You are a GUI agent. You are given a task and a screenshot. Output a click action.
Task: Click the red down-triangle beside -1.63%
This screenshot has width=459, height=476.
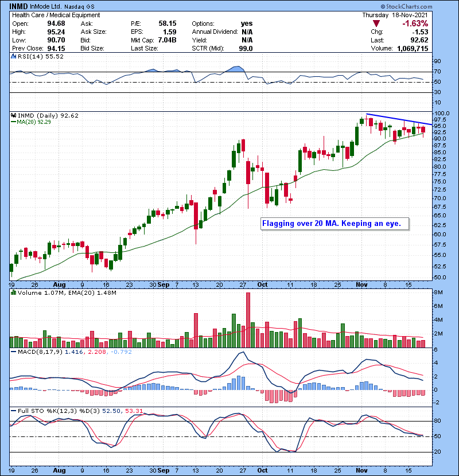[x=376, y=24]
